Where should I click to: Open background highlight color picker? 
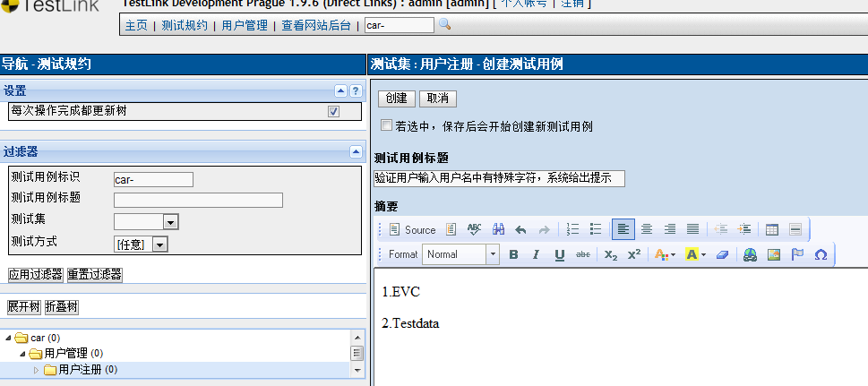696,254
